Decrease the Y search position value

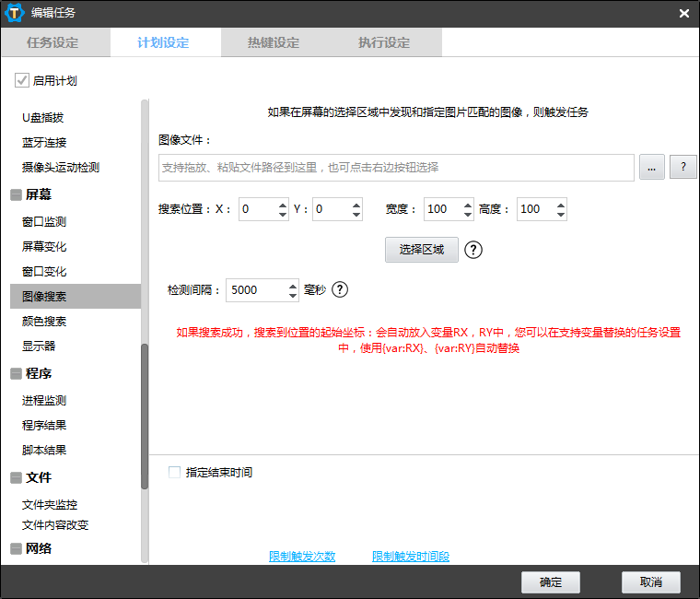click(356, 214)
